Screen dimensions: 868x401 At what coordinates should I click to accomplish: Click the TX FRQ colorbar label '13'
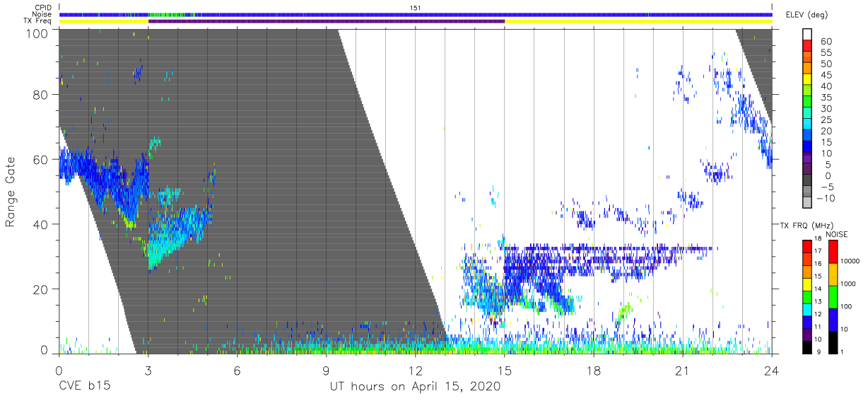(819, 301)
